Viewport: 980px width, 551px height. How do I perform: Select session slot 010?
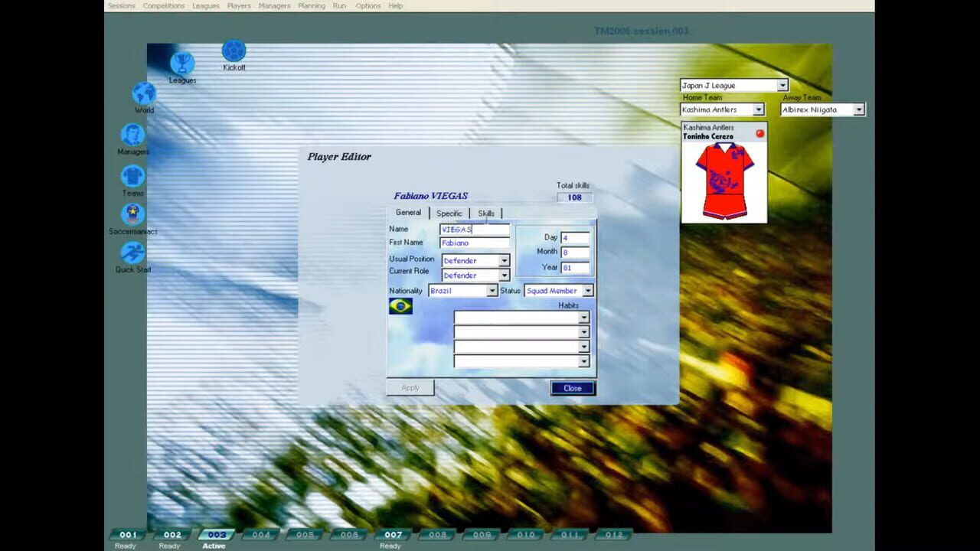[x=525, y=535]
